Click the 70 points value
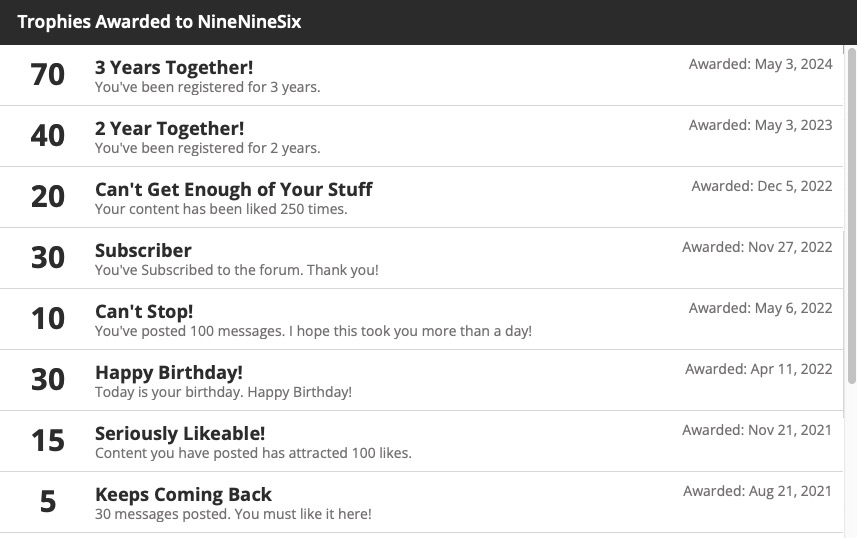The height and width of the screenshot is (538, 857). pyautogui.click(x=48, y=75)
